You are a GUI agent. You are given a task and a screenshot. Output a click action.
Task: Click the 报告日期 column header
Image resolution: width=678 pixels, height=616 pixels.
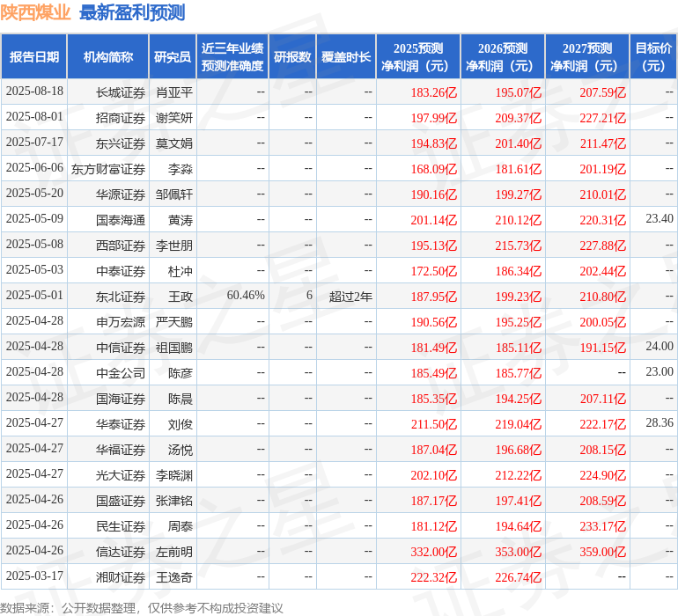coord(34,57)
